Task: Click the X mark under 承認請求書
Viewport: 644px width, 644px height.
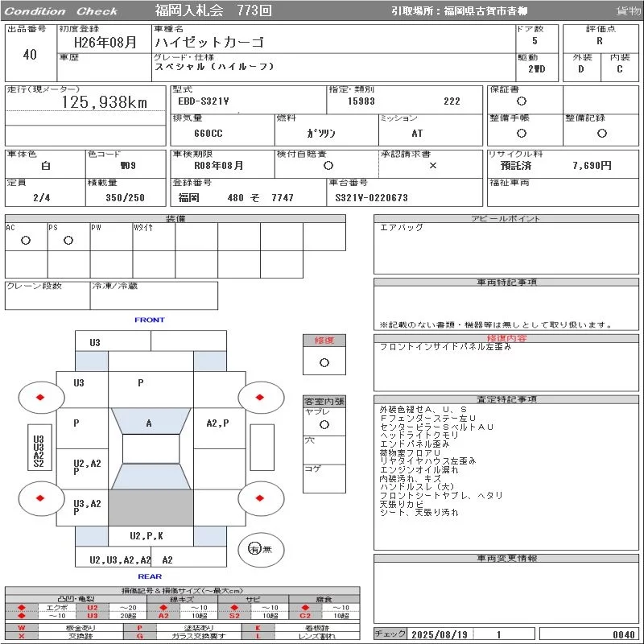Action: coord(433,166)
